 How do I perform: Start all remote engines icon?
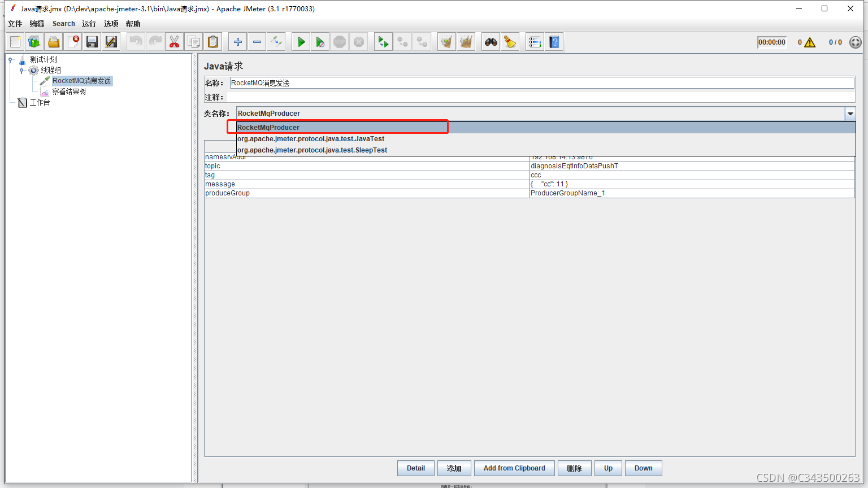coord(384,42)
